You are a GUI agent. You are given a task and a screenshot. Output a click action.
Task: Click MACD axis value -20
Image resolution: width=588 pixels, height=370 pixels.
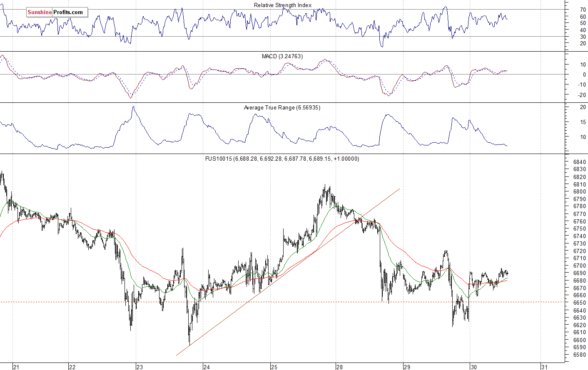click(x=582, y=95)
